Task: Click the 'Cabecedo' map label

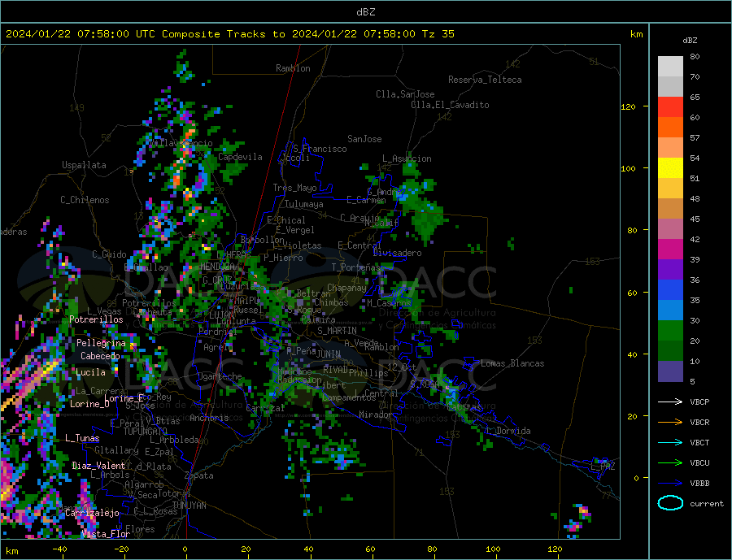Action: point(100,356)
